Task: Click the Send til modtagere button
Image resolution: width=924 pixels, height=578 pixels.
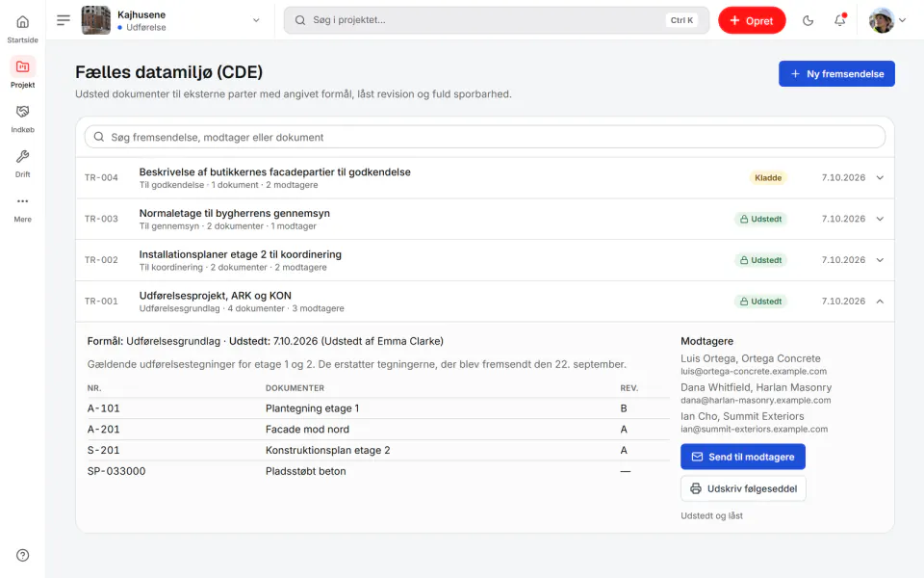Action: (x=742, y=457)
